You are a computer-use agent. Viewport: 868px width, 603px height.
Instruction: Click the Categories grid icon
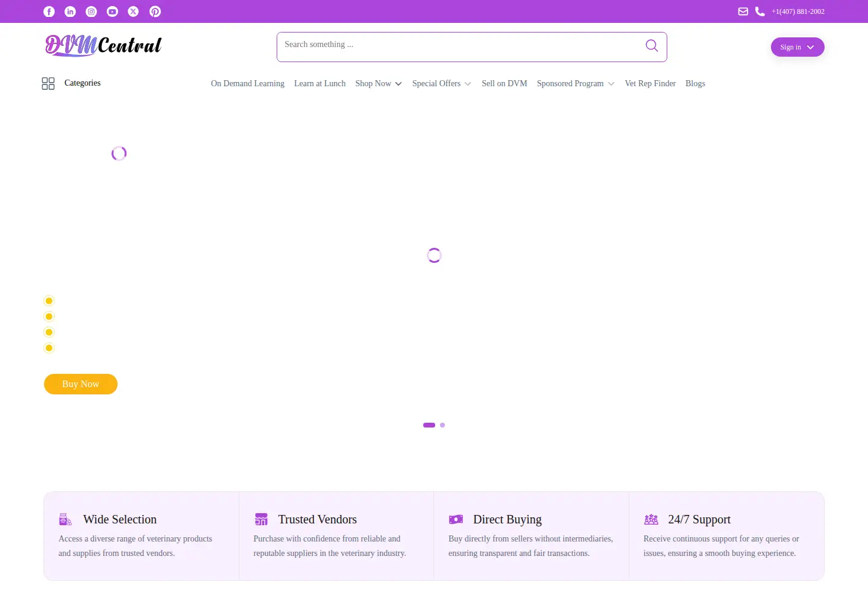pos(48,83)
